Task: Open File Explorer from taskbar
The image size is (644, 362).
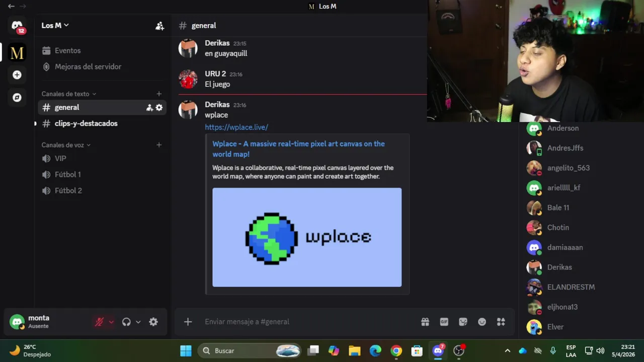Action: point(355,351)
